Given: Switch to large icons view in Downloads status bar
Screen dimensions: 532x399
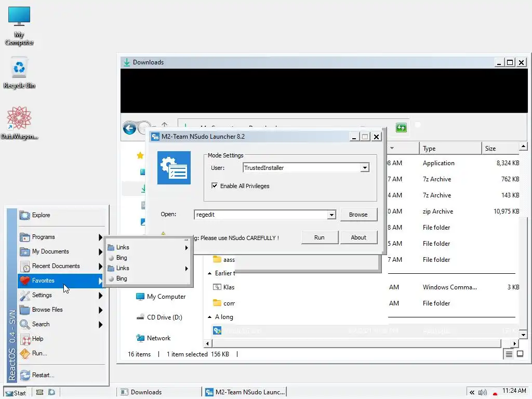Looking at the screenshot, I should (520, 354).
